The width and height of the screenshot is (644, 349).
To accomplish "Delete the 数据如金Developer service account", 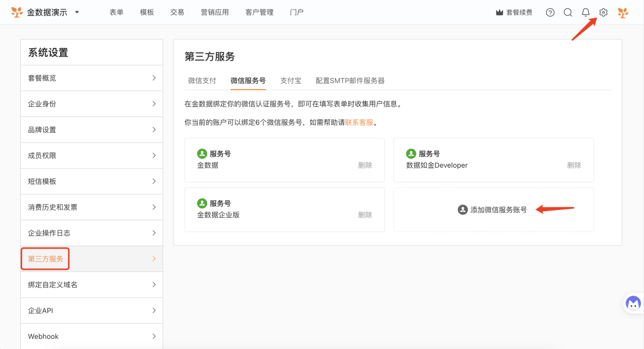I will 574,165.
